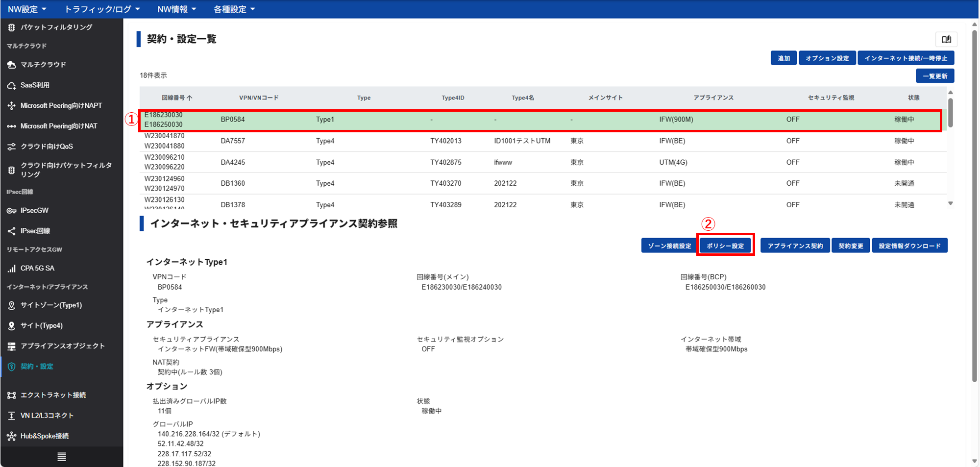980x467 pixels.
Task: Click the CPA 5G SA signal icon
Action: [11, 269]
